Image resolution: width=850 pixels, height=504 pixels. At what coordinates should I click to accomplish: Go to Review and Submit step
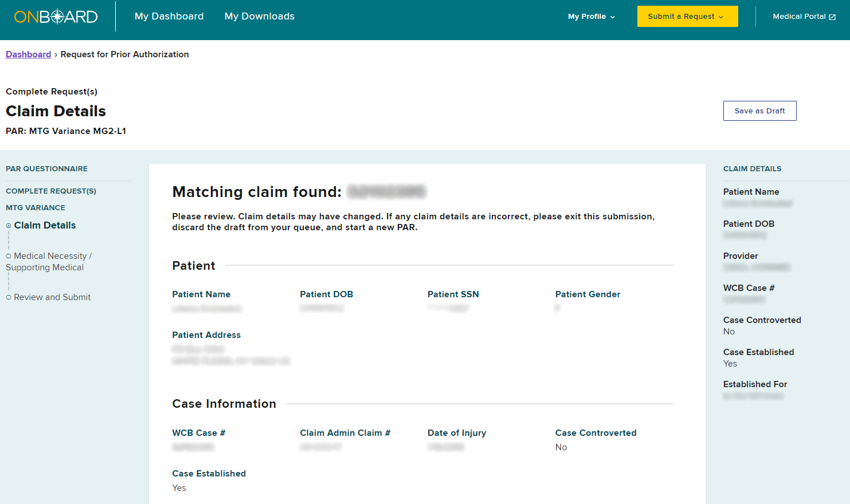pos(52,297)
